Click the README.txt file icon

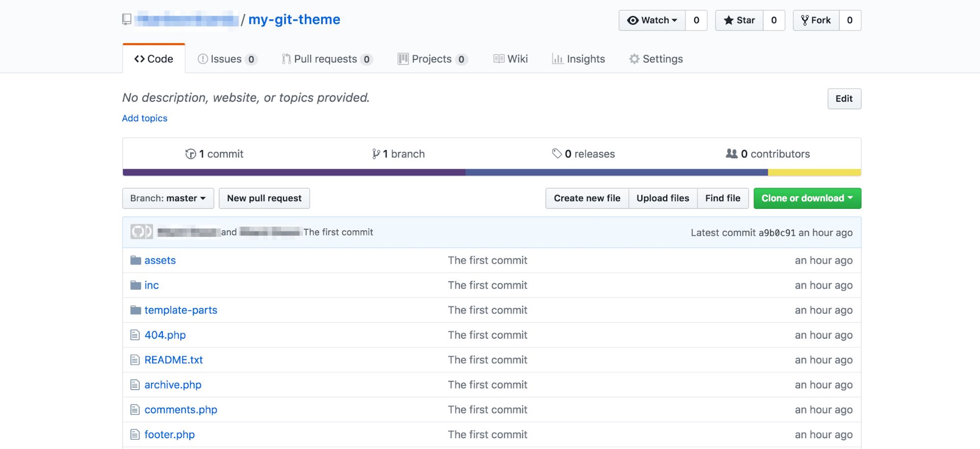point(135,360)
